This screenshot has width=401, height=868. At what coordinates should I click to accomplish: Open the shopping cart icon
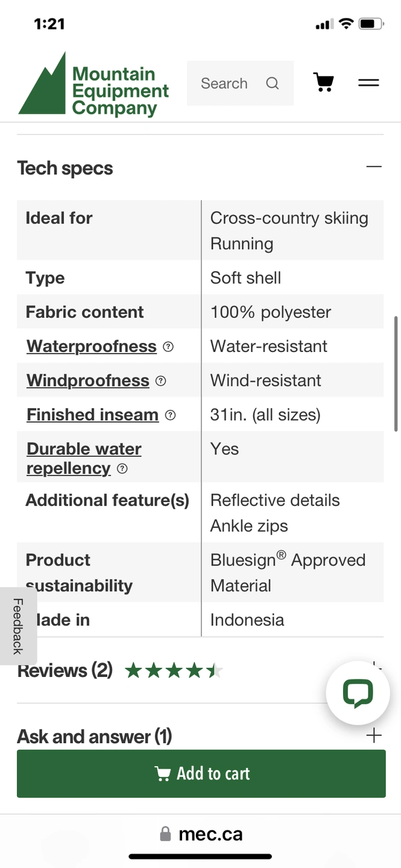point(324,83)
